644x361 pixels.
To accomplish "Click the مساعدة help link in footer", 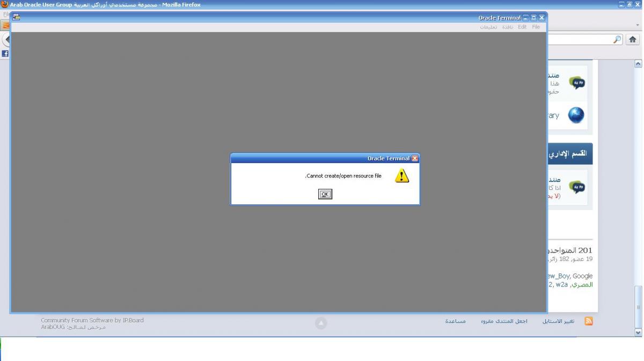I will tap(455, 321).
